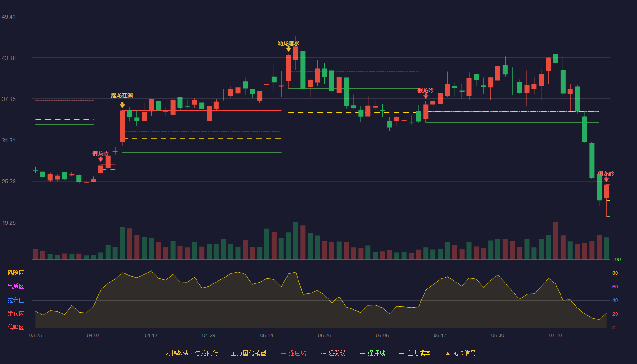Screen dimensions: 637x364
Task: Click the 潜龙在渊 label text
Action: 122,96
